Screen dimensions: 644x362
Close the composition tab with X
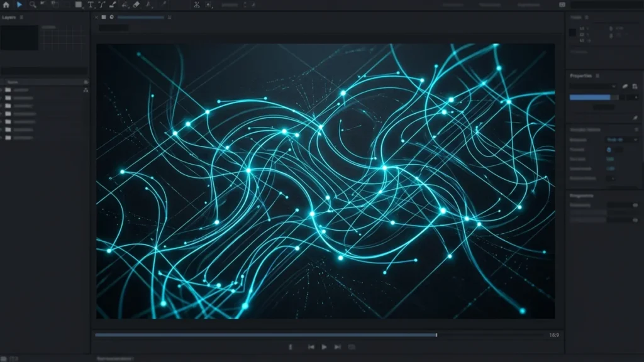[x=96, y=17]
